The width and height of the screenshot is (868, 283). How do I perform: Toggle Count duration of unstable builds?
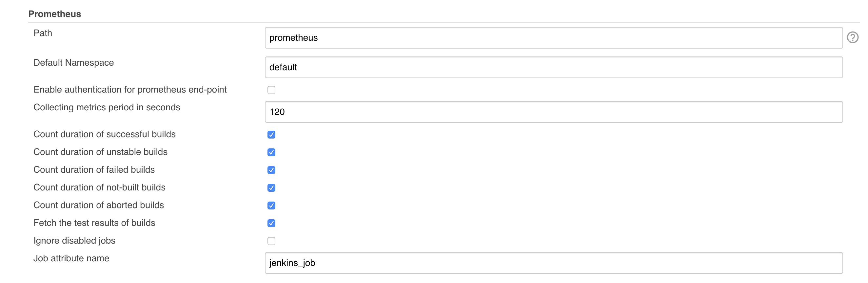(271, 152)
